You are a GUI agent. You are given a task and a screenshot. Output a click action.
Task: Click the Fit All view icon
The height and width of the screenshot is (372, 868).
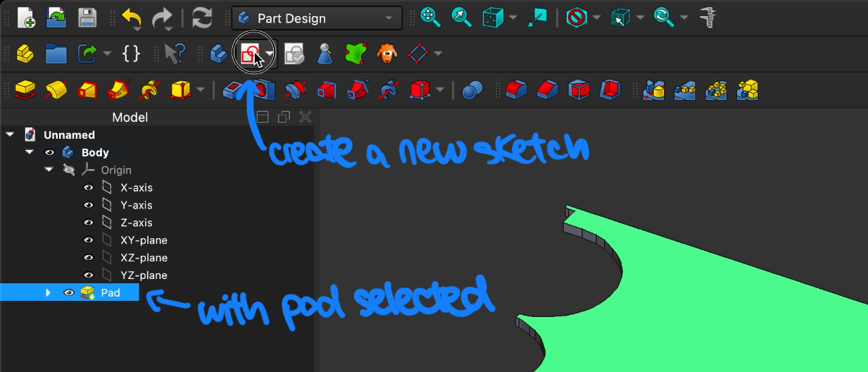(x=430, y=18)
